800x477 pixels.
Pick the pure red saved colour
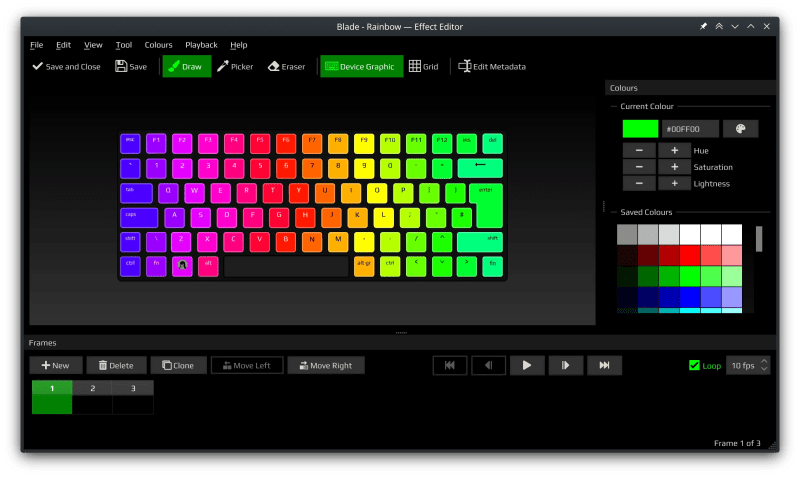tap(689, 256)
